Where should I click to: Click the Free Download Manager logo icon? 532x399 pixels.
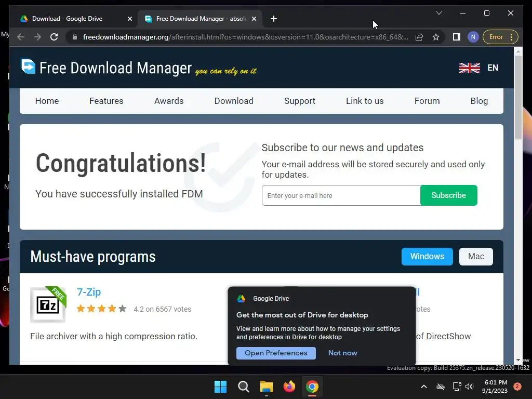click(x=28, y=66)
